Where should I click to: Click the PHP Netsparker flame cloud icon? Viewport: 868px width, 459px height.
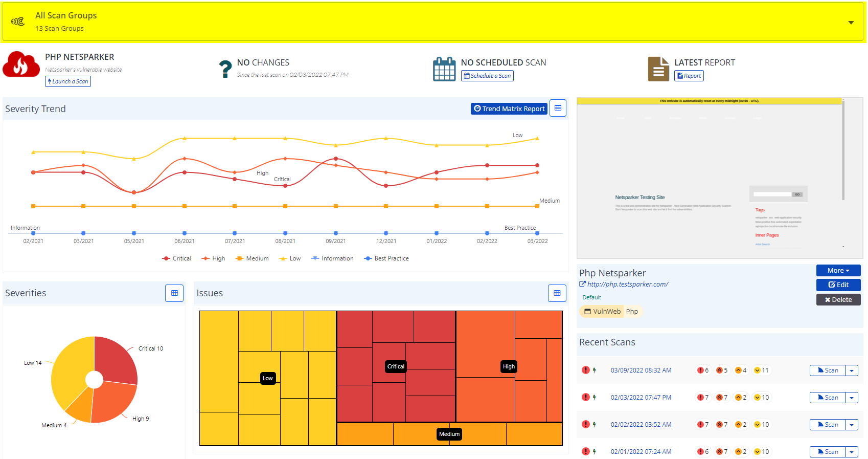(21, 64)
